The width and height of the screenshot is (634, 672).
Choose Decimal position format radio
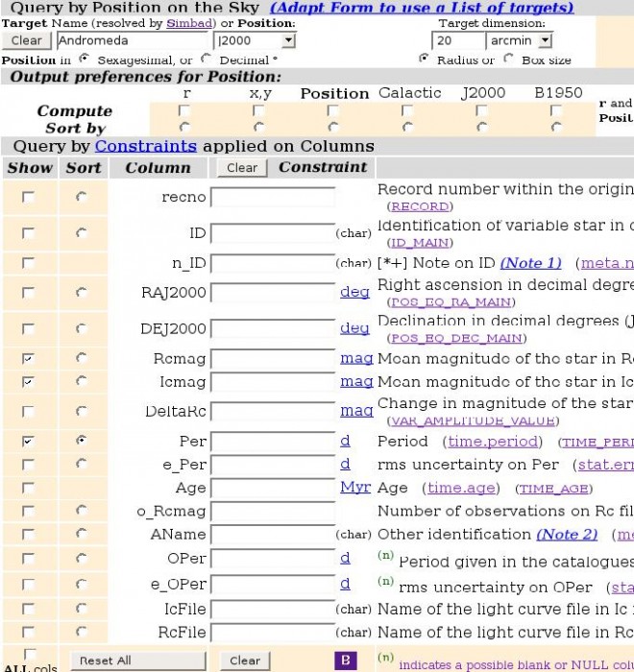[x=207, y=60]
